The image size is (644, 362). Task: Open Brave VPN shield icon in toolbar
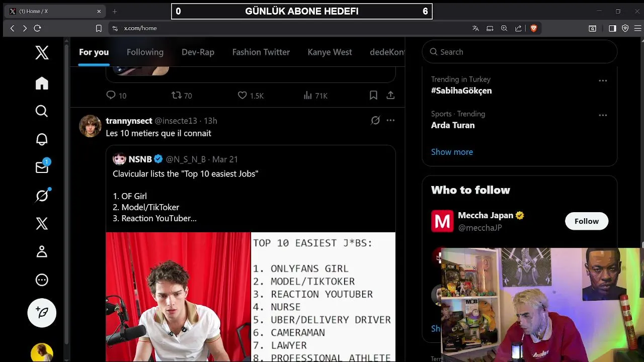625,28
